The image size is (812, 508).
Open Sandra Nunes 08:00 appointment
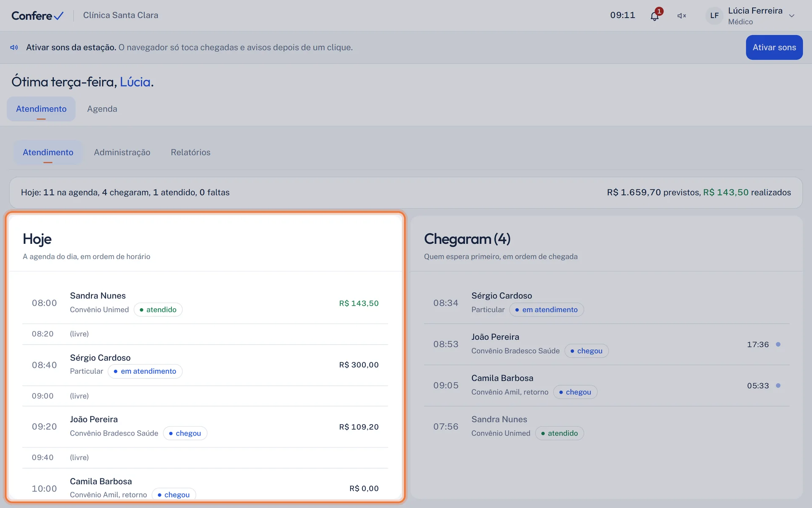[x=205, y=303]
